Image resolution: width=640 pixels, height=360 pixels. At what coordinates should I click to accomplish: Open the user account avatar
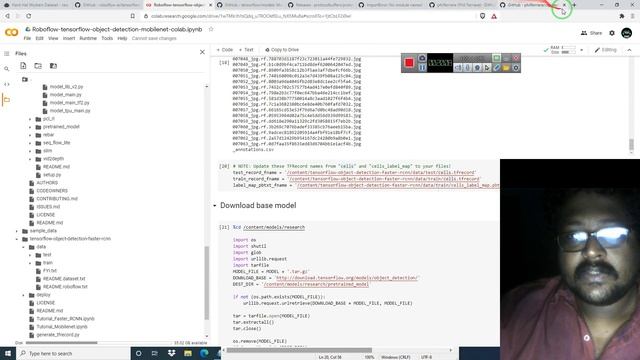click(x=627, y=33)
